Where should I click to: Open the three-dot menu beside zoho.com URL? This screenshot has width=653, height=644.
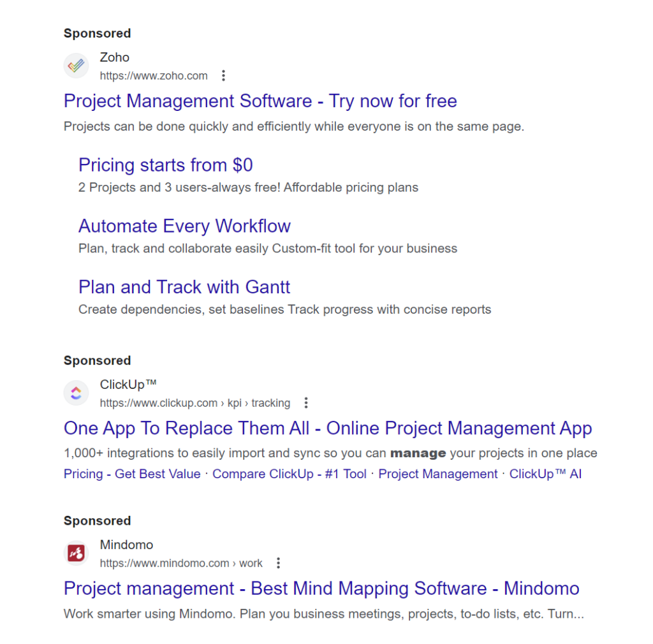pos(224,76)
